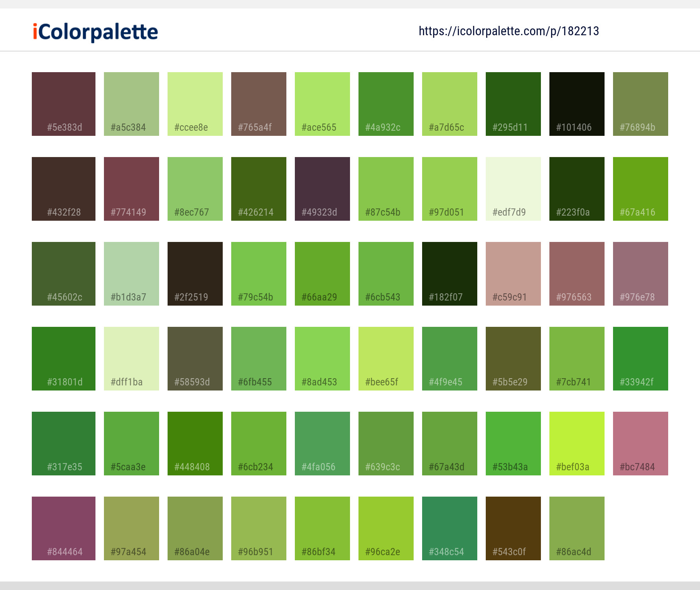
Task: Choose the #b1d3a7 pastel green swatch
Action: [x=132, y=274]
